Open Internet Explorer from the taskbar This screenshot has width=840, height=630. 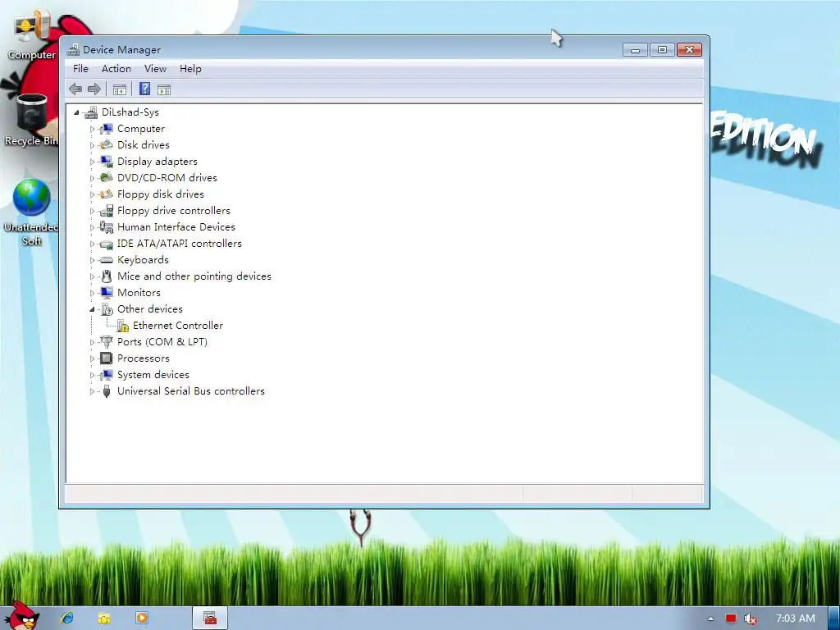point(67,618)
